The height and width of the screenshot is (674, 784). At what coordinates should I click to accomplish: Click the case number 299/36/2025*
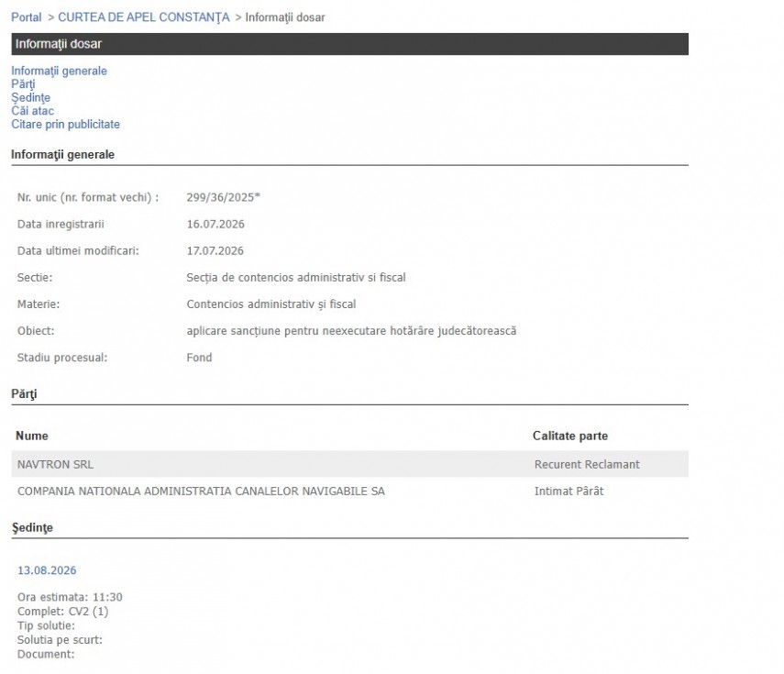pos(224,197)
